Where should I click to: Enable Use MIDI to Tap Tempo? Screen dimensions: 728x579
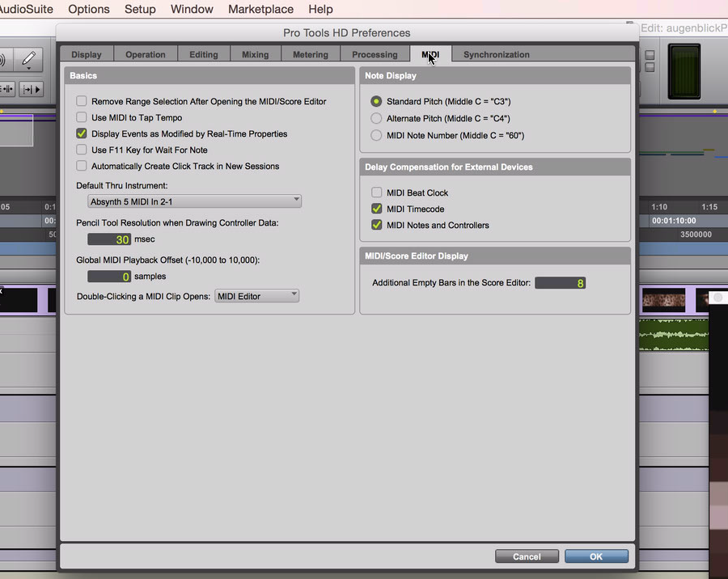click(x=82, y=118)
